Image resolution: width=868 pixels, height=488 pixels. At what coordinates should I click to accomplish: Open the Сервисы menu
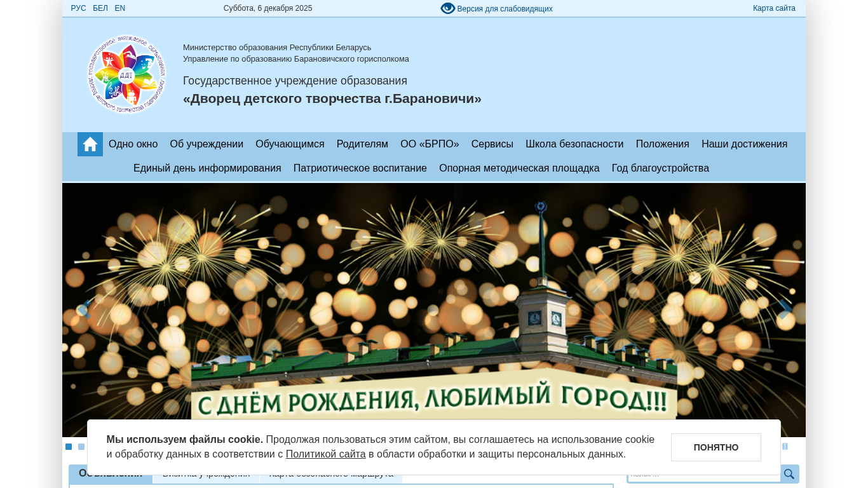click(x=492, y=144)
